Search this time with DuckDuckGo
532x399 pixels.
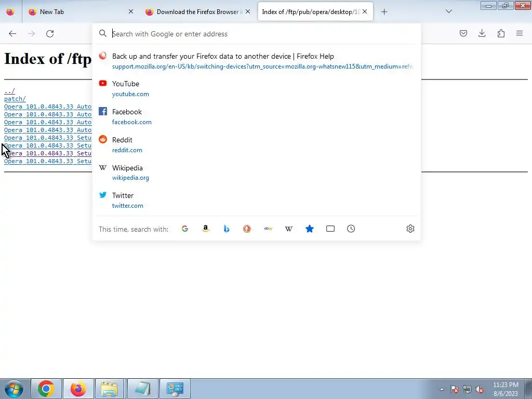[247, 229]
